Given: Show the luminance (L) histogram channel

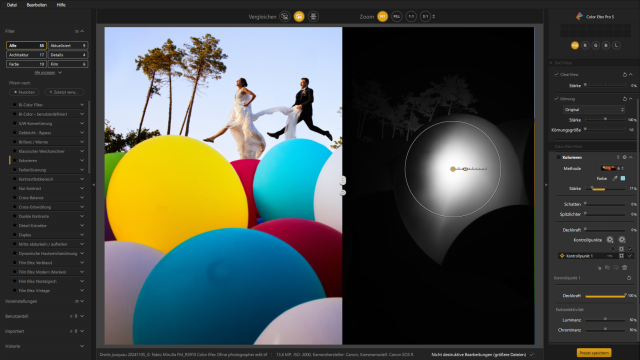Looking at the screenshot, I should click(616, 45).
